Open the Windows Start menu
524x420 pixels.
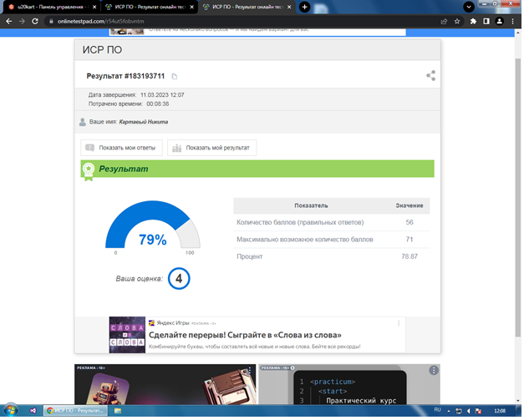coord(8,412)
